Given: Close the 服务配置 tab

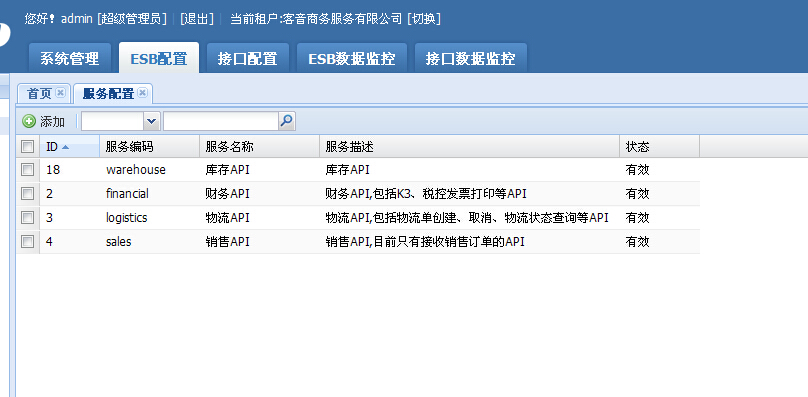Looking at the screenshot, I should (x=143, y=93).
